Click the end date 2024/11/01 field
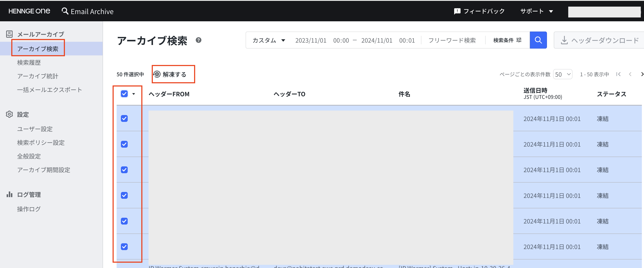Viewport: 644px width, 268px height. pyautogui.click(x=377, y=40)
